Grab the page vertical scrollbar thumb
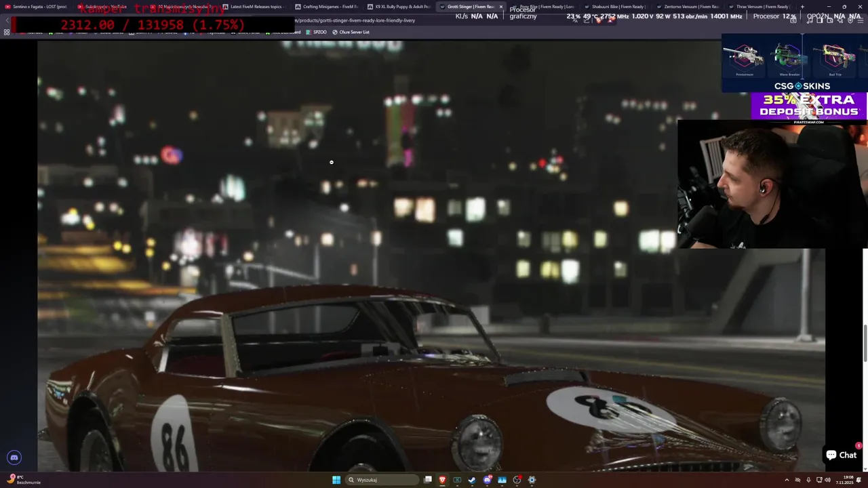868x488 pixels. (865, 343)
